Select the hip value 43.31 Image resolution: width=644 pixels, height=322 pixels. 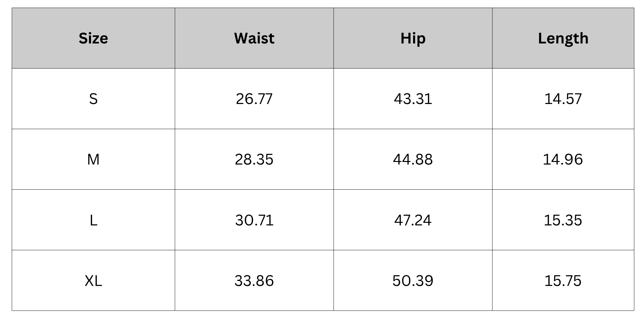click(413, 99)
